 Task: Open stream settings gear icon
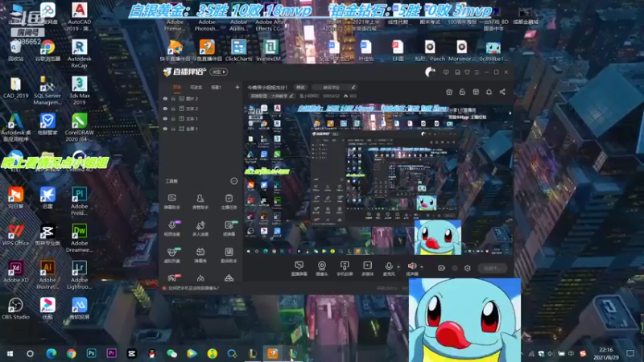point(468,268)
